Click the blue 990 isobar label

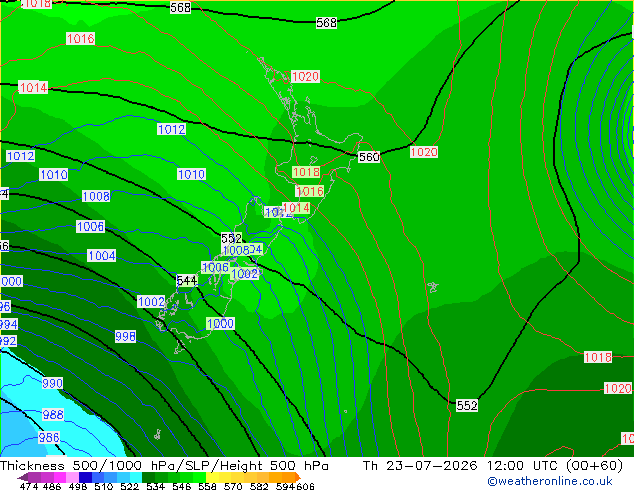point(53,383)
